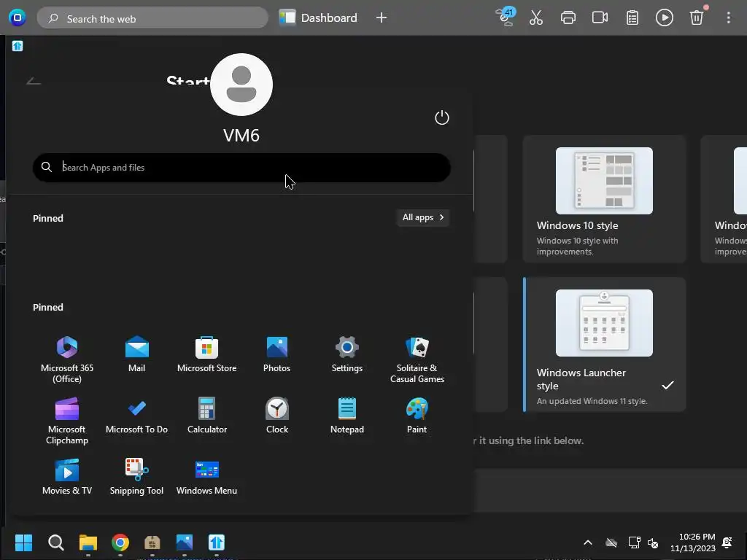Open Google Chrome from the taskbar
The height and width of the screenshot is (560, 747).
(x=120, y=542)
